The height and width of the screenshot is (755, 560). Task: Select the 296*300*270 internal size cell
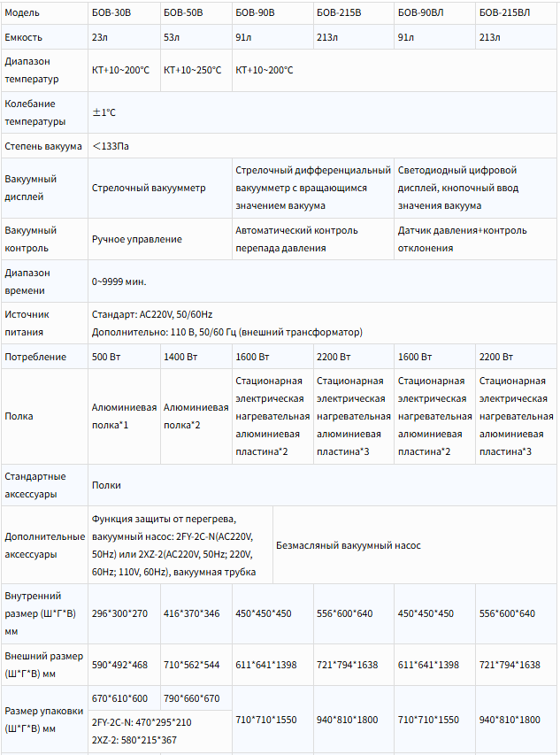click(119, 613)
